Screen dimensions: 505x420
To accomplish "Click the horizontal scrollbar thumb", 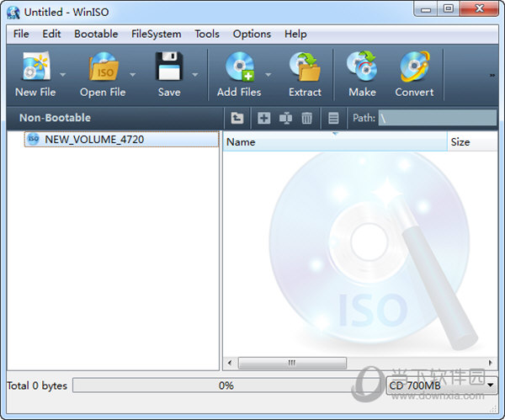I will [292, 363].
